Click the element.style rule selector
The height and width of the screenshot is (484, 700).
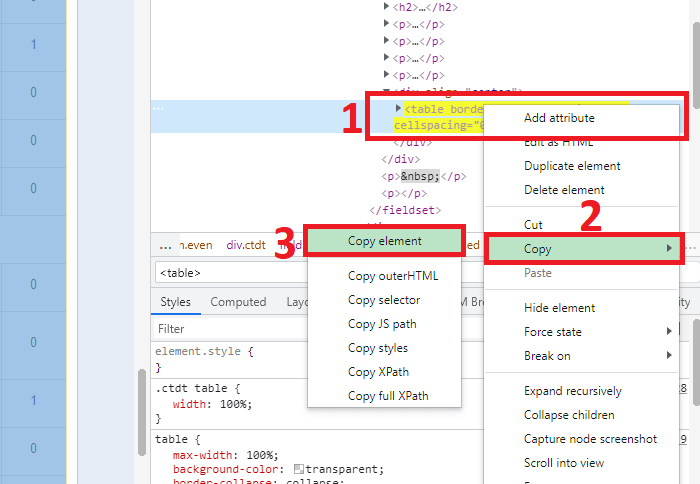coord(198,351)
